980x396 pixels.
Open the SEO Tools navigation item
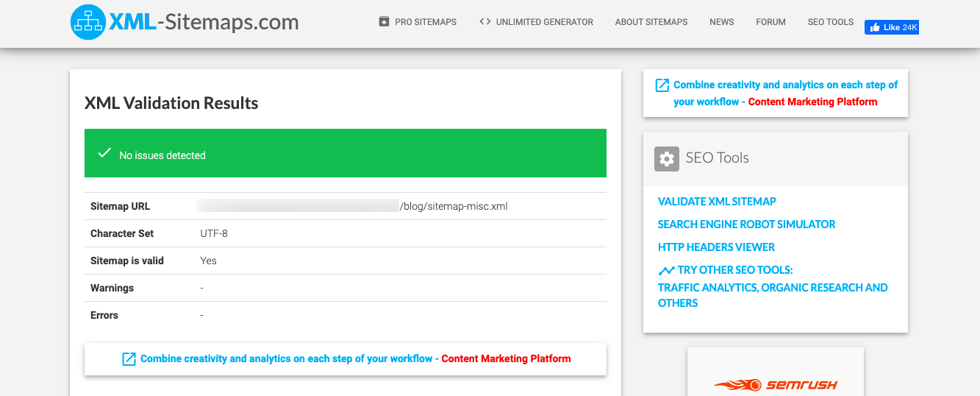click(830, 22)
